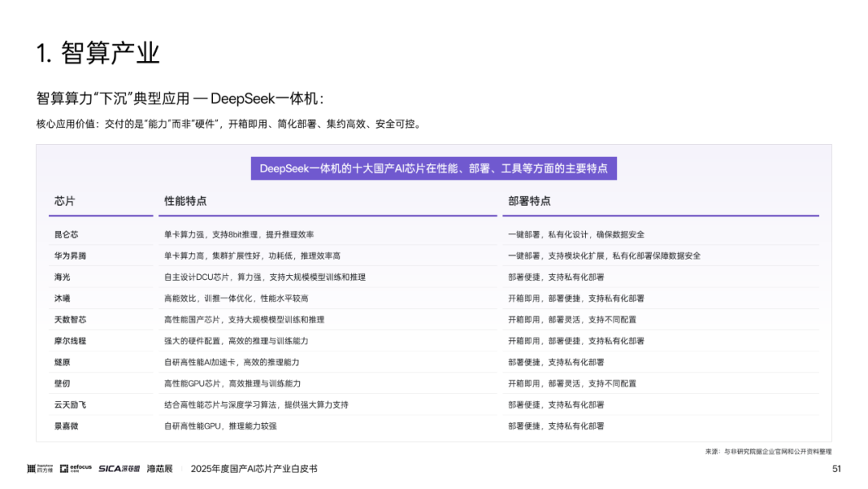Click the 来源 source note
Image resolution: width=868 pixels, height=489 pixels.
tap(768, 452)
